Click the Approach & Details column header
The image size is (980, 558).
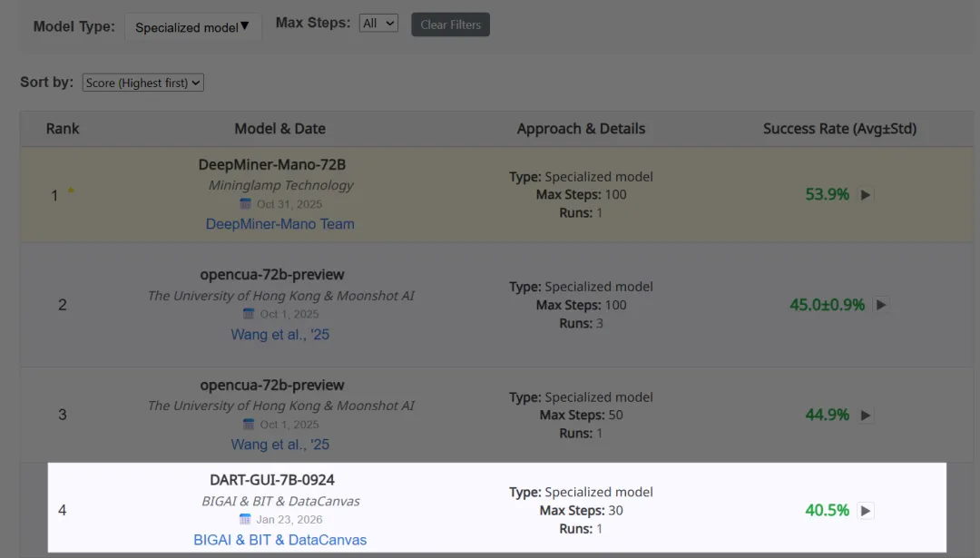[x=581, y=129]
